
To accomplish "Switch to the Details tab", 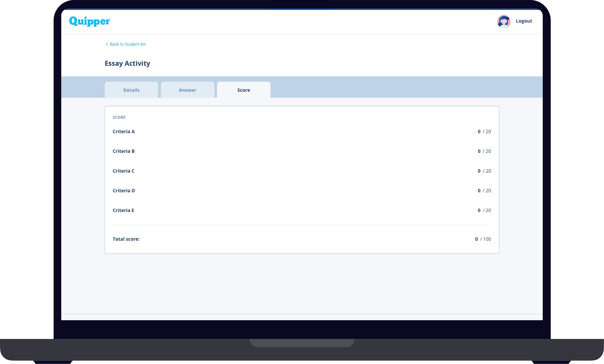I will (x=131, y=90).
